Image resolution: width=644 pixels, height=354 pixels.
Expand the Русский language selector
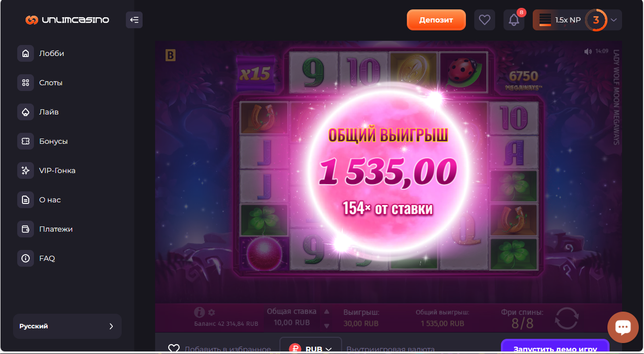click(67, 326)
